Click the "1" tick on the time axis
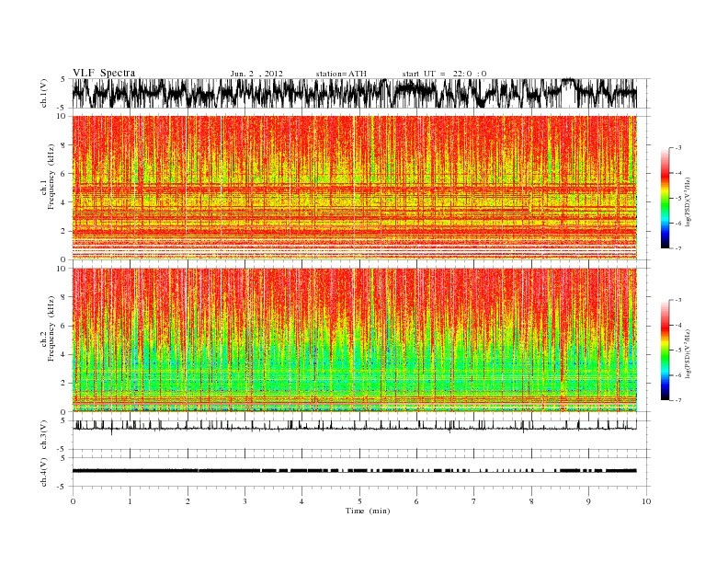The image size is (728, 563). coord(130,501)
